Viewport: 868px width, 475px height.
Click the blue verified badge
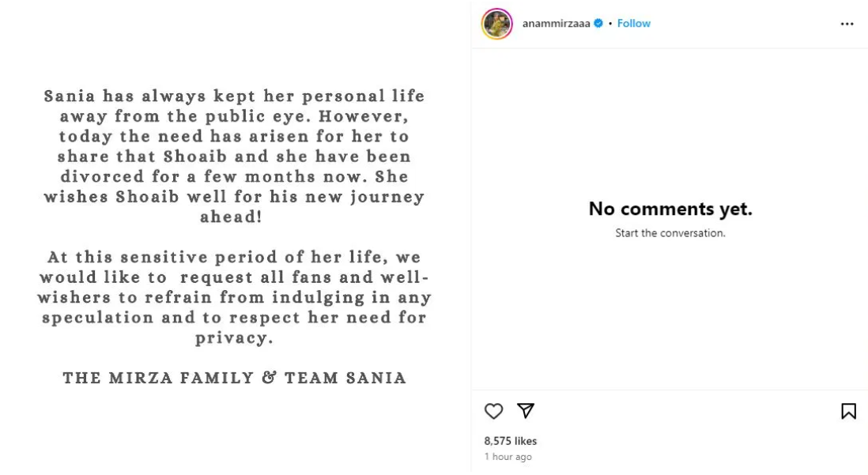point(598,24)
